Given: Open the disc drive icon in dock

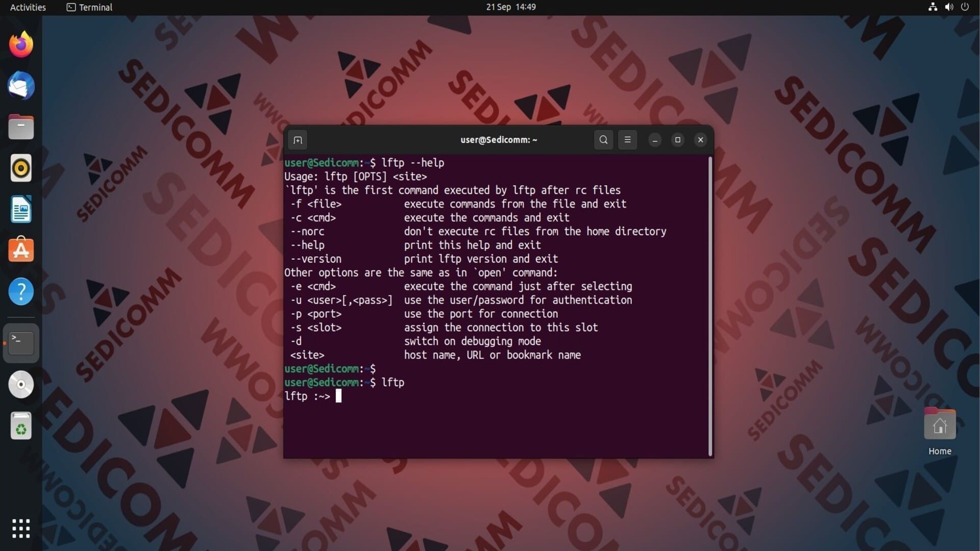Looking at the screenshot, I should [21, 384].
